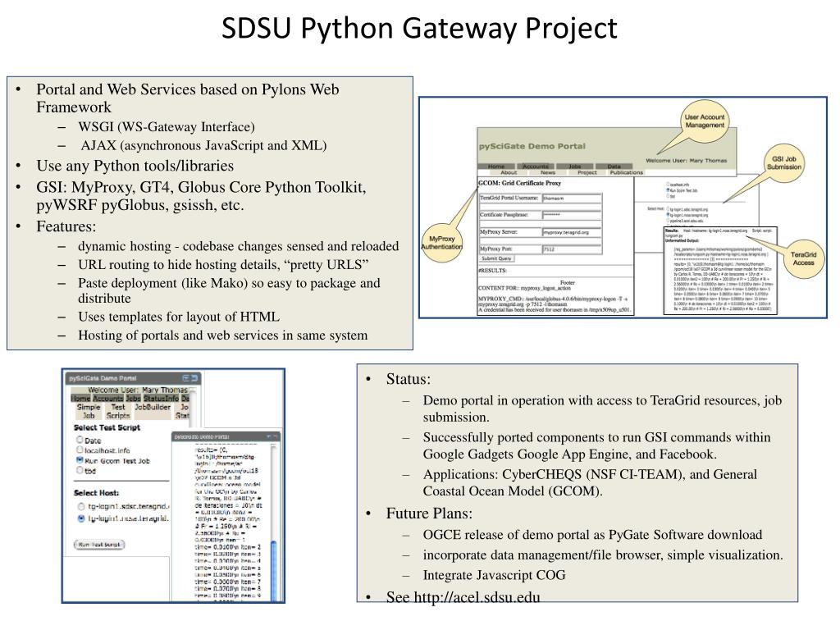The height and width of the screenshot is (630, 840).
Task: Open the Accounts menu in the large demo portal
Action: (x=536, y=167)
